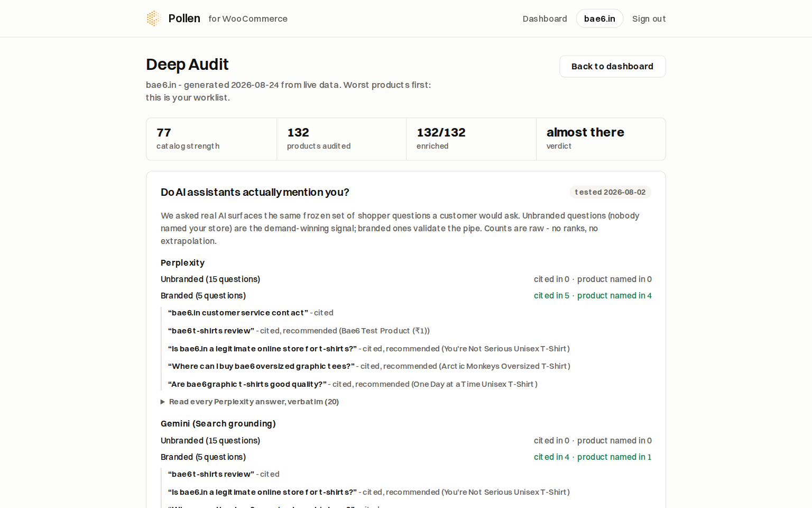This screenshot has height=508, width=812.
Task: Click 'Where can I buy bae6 oversized graphic tees?'
Action: [261, 366]
